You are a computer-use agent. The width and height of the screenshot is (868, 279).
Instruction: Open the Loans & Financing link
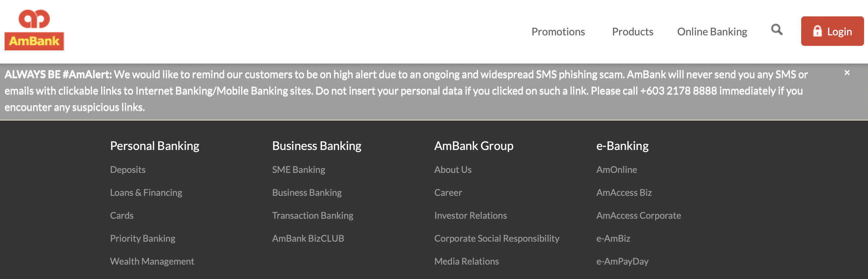coord(146,193)
